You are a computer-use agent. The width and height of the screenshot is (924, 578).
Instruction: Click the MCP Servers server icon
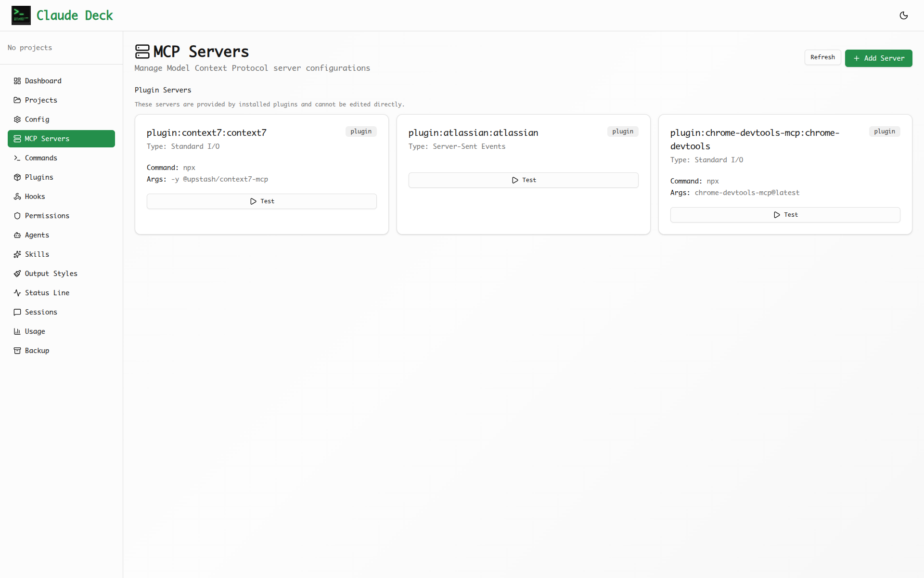pyautogui.click(x=17, y=139)
